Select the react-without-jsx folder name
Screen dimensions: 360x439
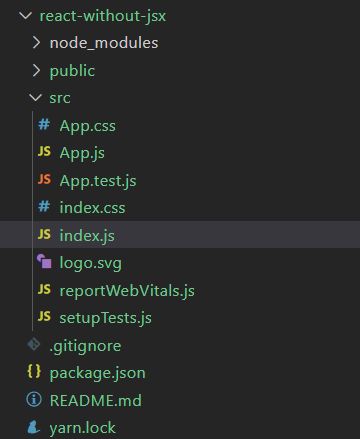tap(103, 16)
